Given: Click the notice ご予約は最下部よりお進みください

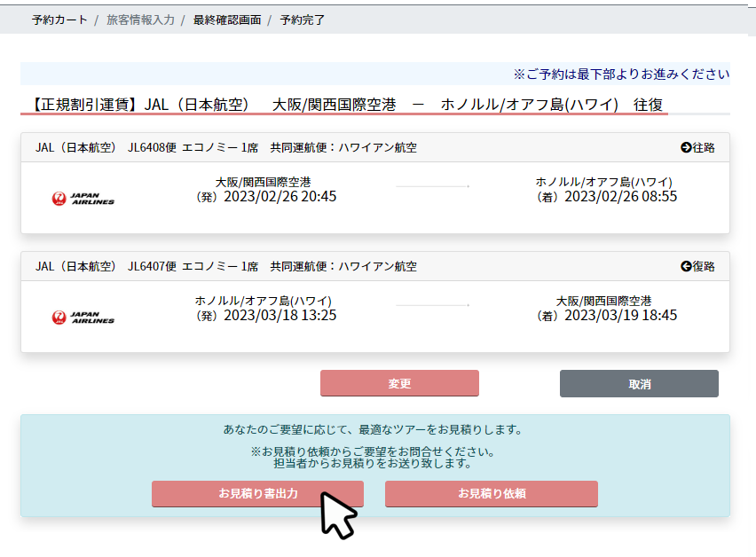Looking at the screenshot, I should [621, 74].
